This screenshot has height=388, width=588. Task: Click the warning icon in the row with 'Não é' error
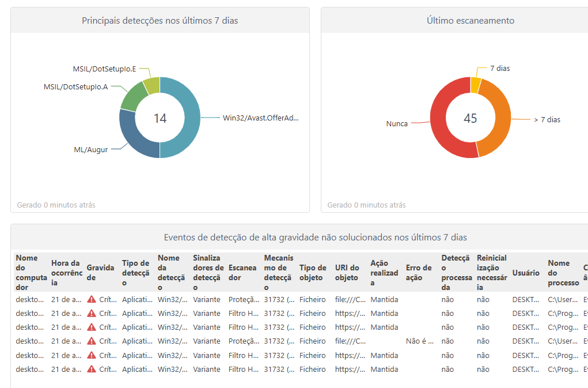(91, 341)
